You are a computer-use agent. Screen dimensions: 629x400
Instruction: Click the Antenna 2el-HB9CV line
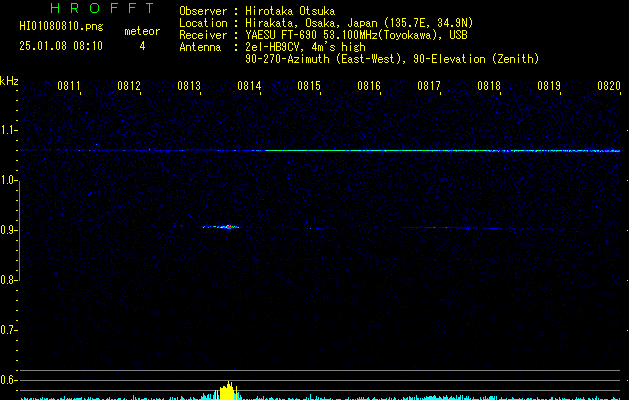(x=273, y=47)
